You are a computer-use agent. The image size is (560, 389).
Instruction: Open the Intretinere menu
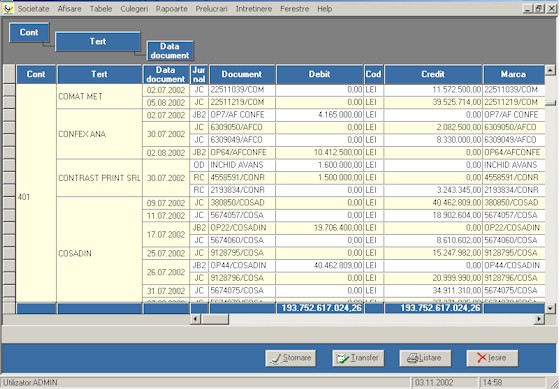pyautogui.click(x=254, y=9)
